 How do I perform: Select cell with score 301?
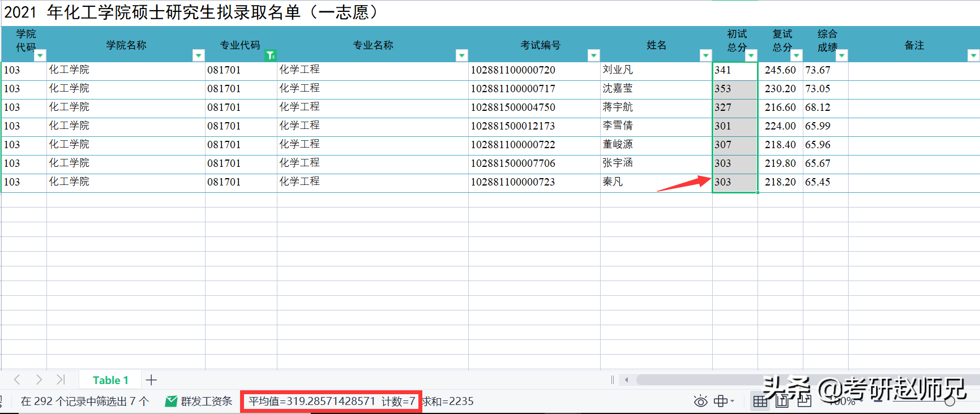pos(735,126)
